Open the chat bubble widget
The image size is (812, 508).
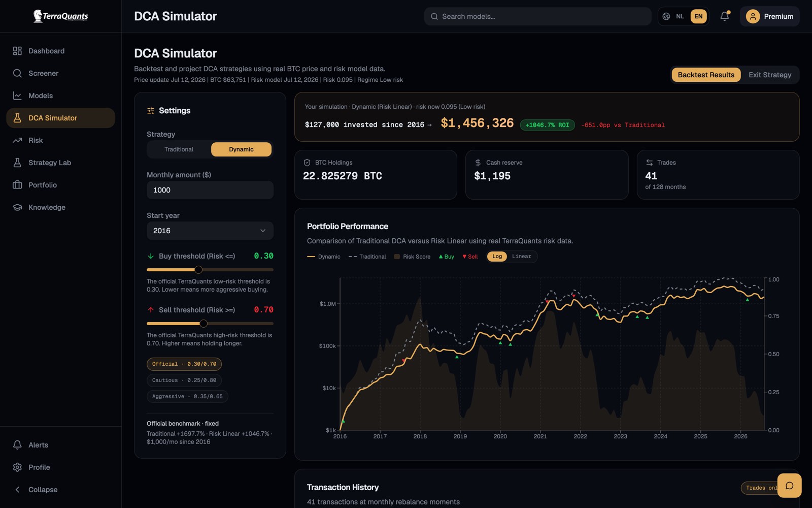point(789,486)
